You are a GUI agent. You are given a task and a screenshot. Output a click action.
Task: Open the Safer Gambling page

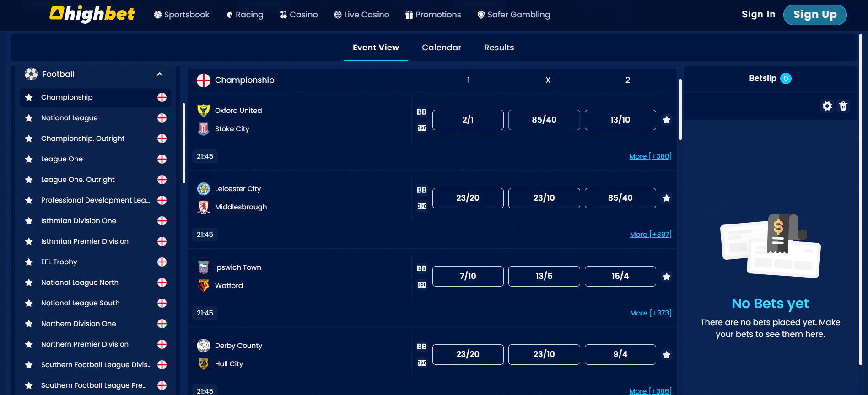click(x=513, y=15)
